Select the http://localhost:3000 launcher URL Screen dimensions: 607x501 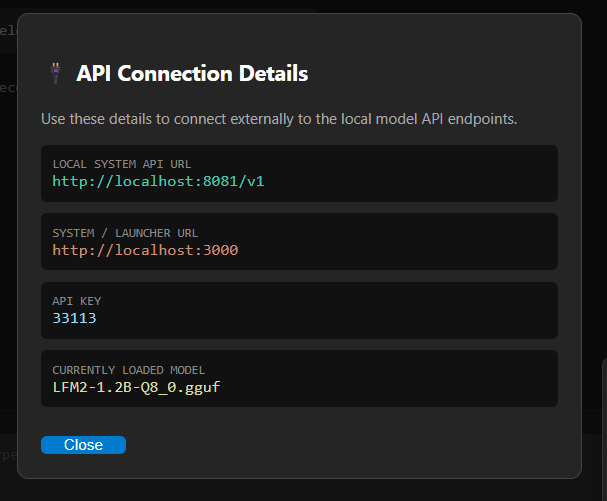click(145, 250)
